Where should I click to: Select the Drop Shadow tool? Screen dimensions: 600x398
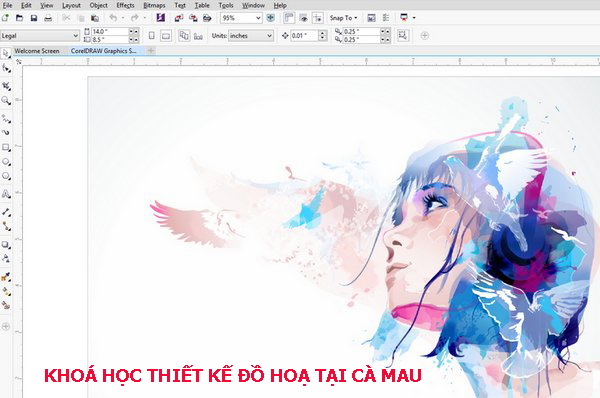click(x=6, y=245)
